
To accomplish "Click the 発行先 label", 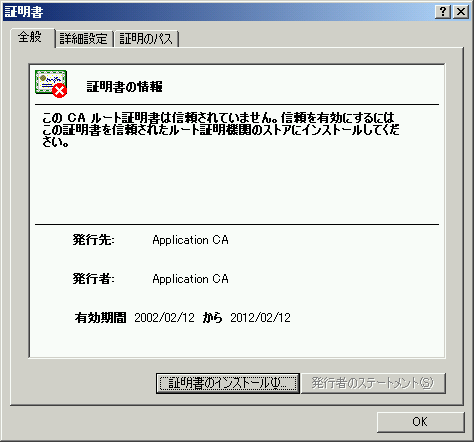I will (x=93, y=240).
